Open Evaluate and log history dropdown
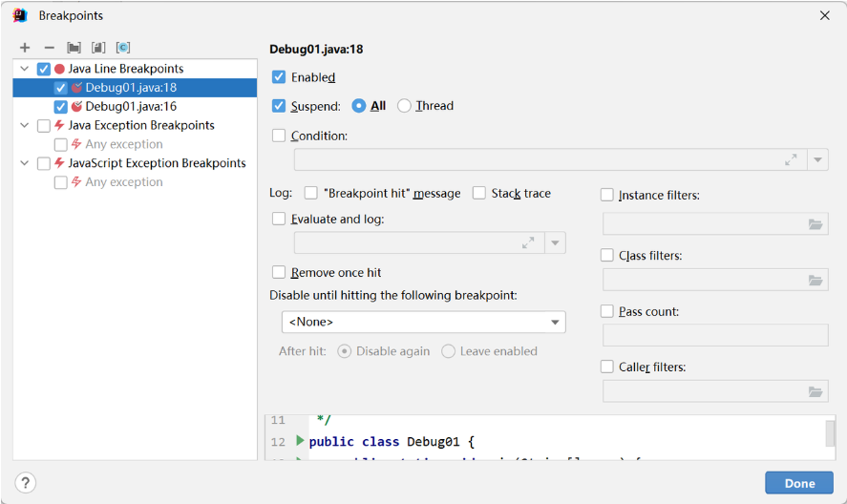This screenshot has width=847, height=504. click(556, 243)
